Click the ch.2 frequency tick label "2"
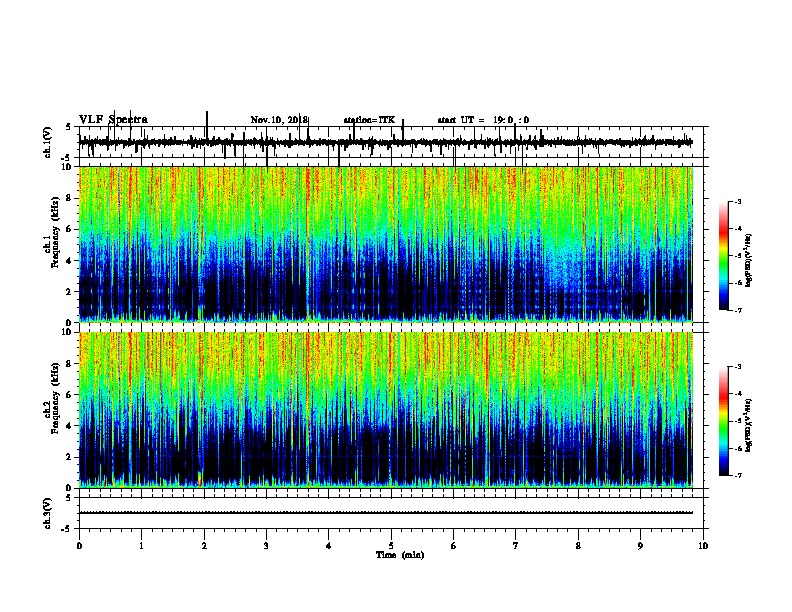 point(69,457)
